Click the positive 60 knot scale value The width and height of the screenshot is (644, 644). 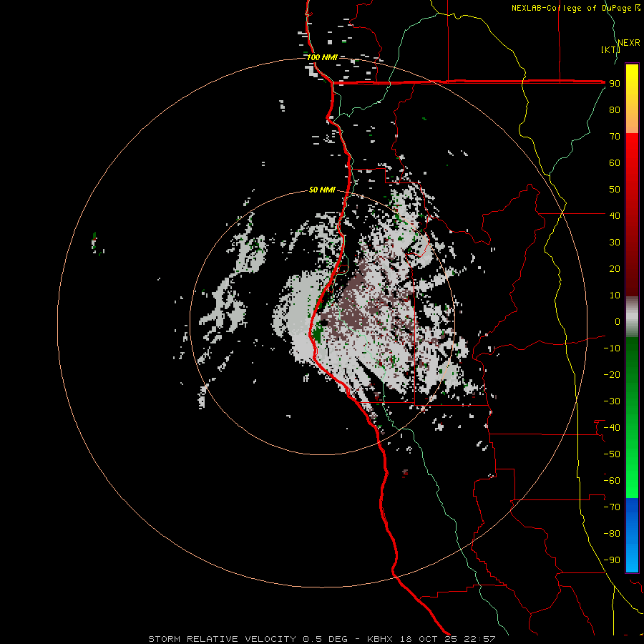(x=615, y=163)
